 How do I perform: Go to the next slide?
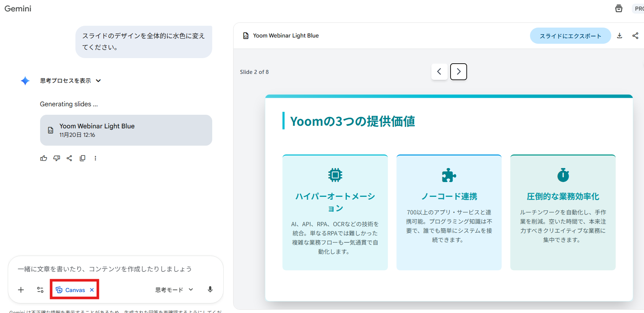click(458, 72)
